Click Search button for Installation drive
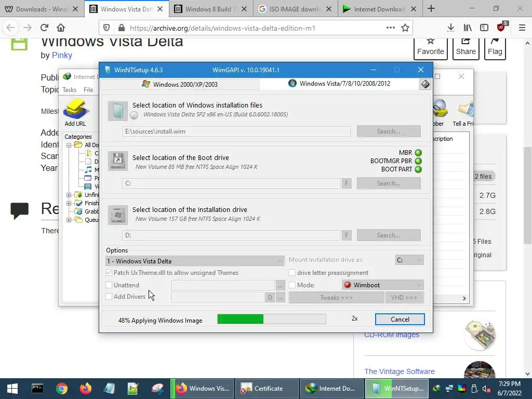The width and height of the screenshot is (532, 399). point(389,235)
